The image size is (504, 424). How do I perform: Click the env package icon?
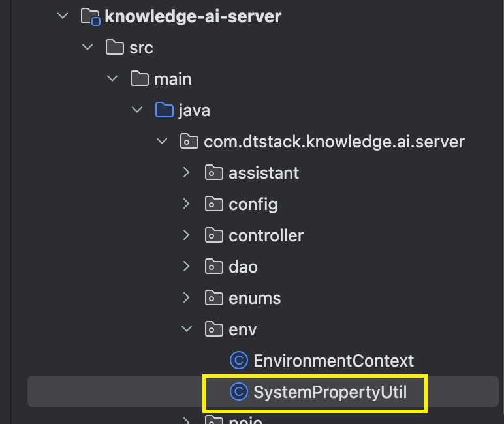point(213,329)
